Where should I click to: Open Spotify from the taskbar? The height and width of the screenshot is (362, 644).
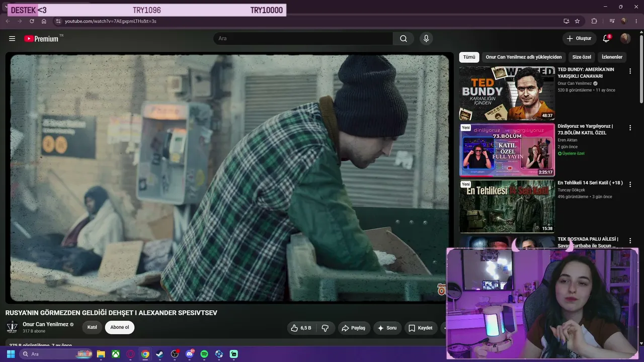coord(204,354)
